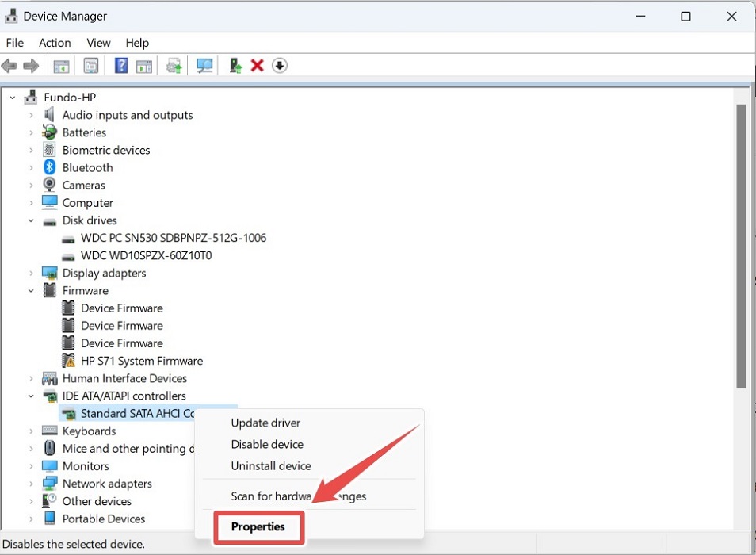Open Help using the blue question mark icon
This screenshot has width=756, height=555.
click(120, 65)
